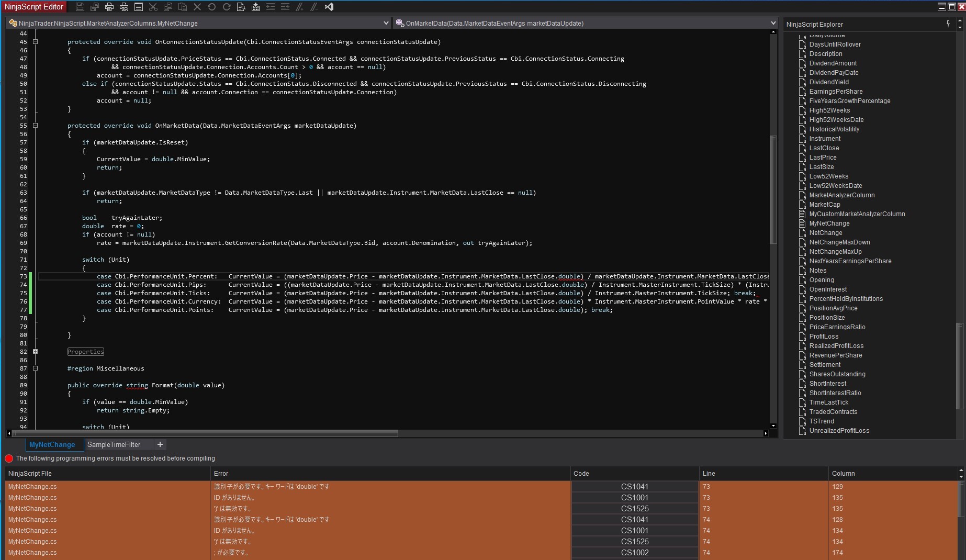Screen dimensions: 966x560
Task: Add a new editor tab with plus button
Action: (160, 444)
